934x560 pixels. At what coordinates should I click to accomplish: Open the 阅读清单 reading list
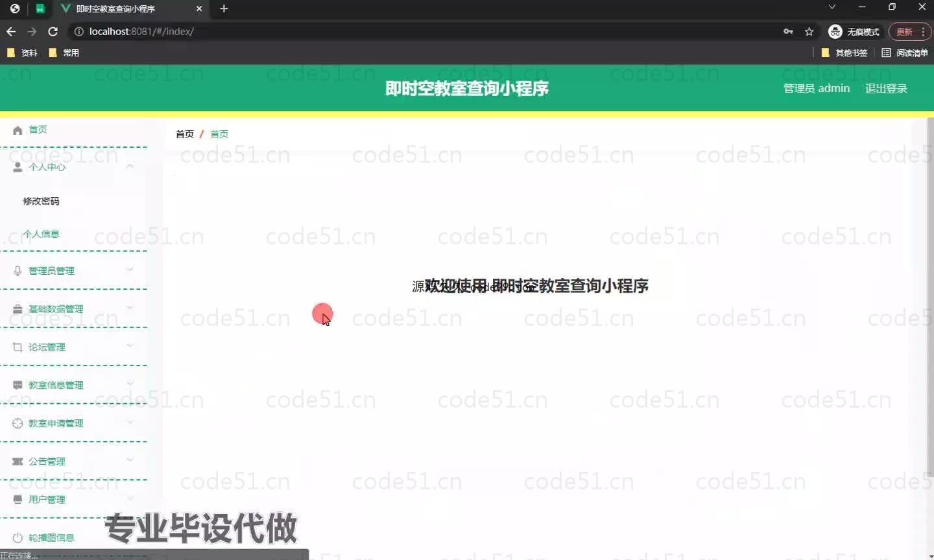[x=905, y=53]
